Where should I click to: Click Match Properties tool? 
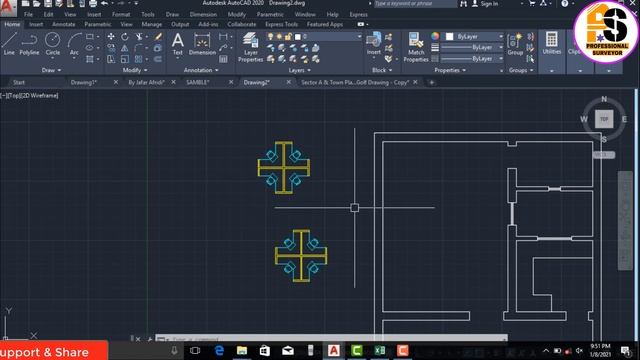416,47
